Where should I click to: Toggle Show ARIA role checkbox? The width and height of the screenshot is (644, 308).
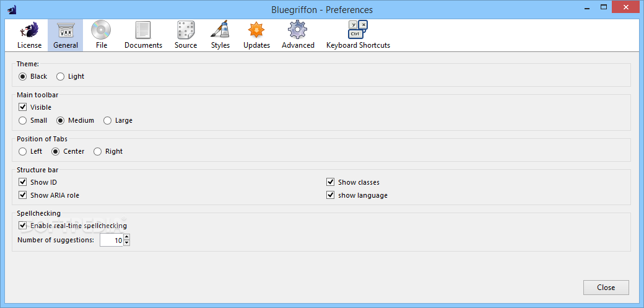tap(22, 195)
